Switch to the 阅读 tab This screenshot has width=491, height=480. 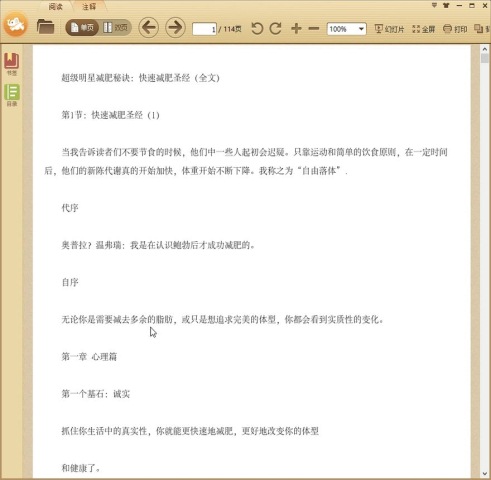[x=55, y=6]
